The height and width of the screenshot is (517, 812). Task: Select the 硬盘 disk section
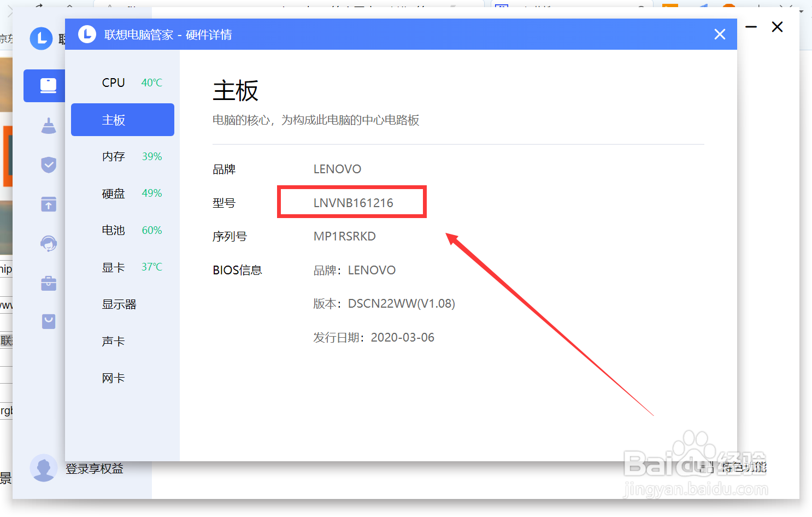coord(113,193)
